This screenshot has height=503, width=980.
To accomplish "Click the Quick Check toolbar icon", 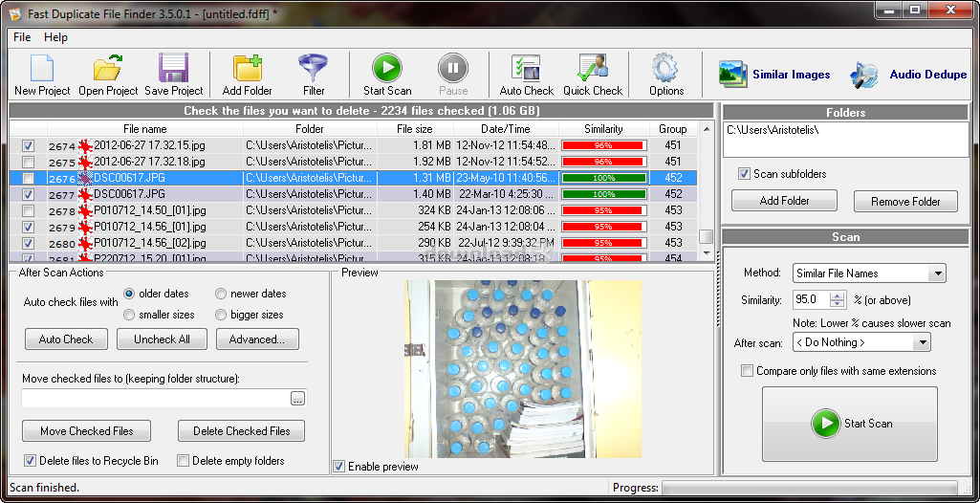I will point(592,70).
